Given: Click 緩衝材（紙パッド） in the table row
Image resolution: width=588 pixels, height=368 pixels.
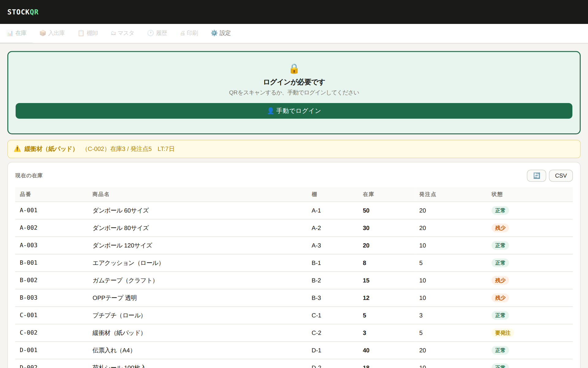Looking at the screenshot, I should pos(119,333).
